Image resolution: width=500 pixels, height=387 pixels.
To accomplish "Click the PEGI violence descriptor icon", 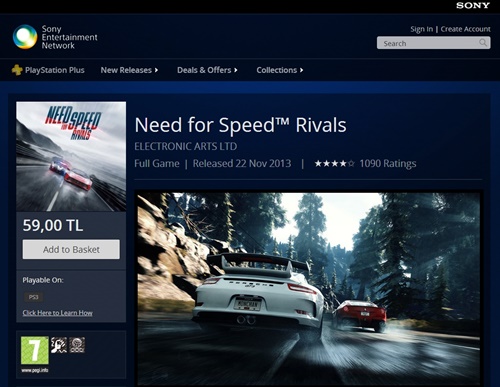I will (59, 345).
